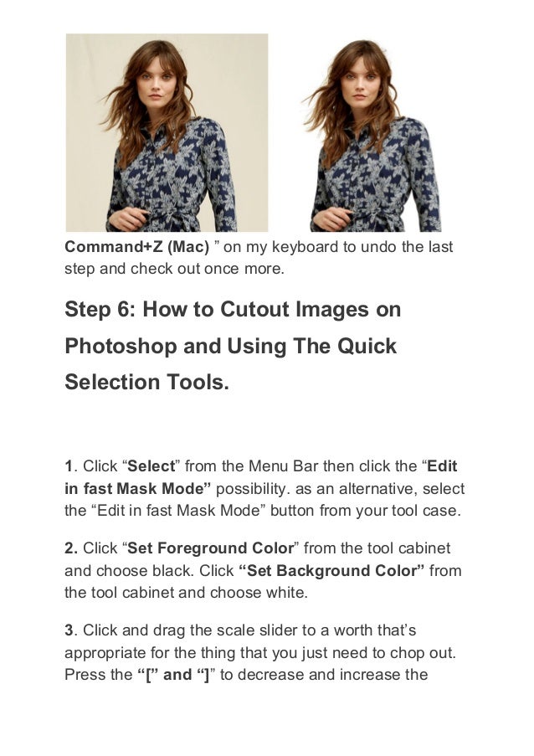This screenshot has height=756, width=534.
Task: Click the bold word "Select" in step 1
Action: tap(151, 466)
